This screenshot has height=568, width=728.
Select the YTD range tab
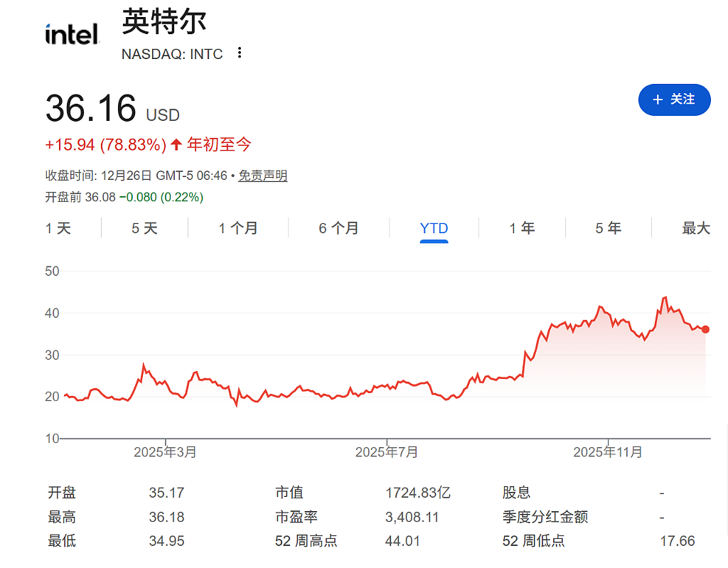(x=434, y=228)
